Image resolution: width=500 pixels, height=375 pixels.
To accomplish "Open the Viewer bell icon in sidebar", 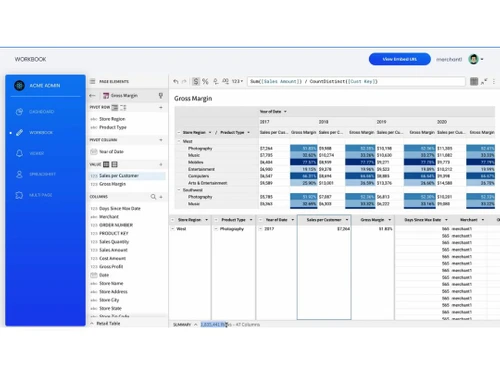I will pos(19,153).
